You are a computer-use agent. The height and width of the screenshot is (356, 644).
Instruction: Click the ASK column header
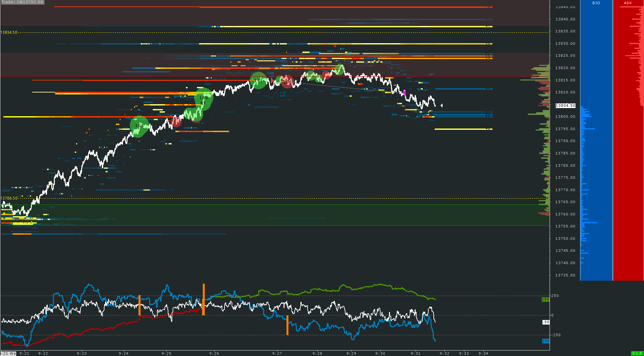coord(628,3)
